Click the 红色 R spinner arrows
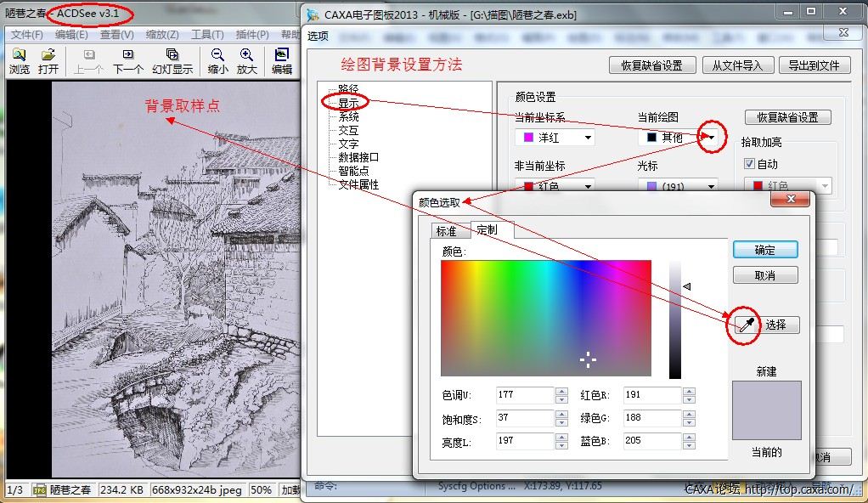This screenshot has width=868, height=503. tap(689, 396)
